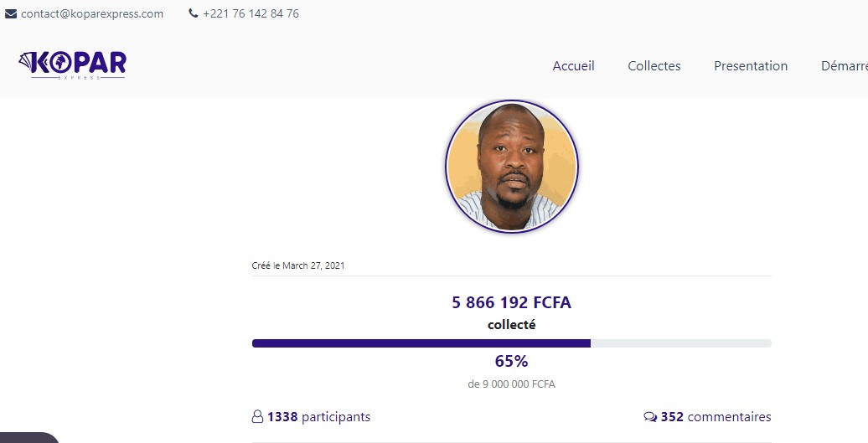This screenshot has width=868, height=443.
Task: Click the 5 866 192 FCFA collected amount
Action: point(511,303)
